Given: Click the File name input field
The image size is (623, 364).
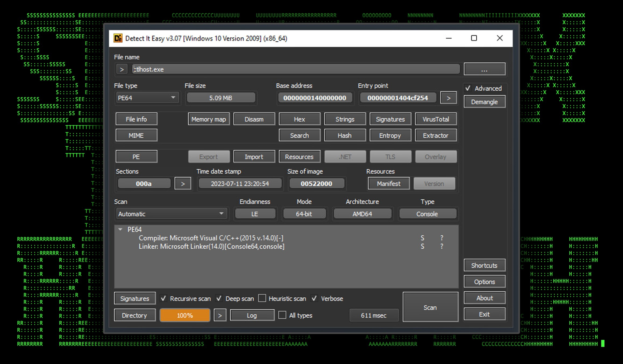Looking at the screenshot, I should click(x=295, y=69).
